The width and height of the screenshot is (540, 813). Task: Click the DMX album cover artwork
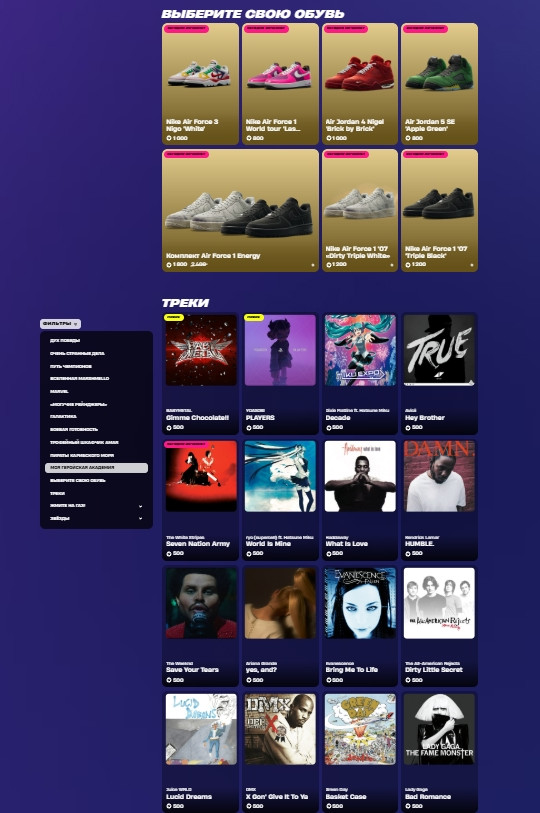(280, 730)
